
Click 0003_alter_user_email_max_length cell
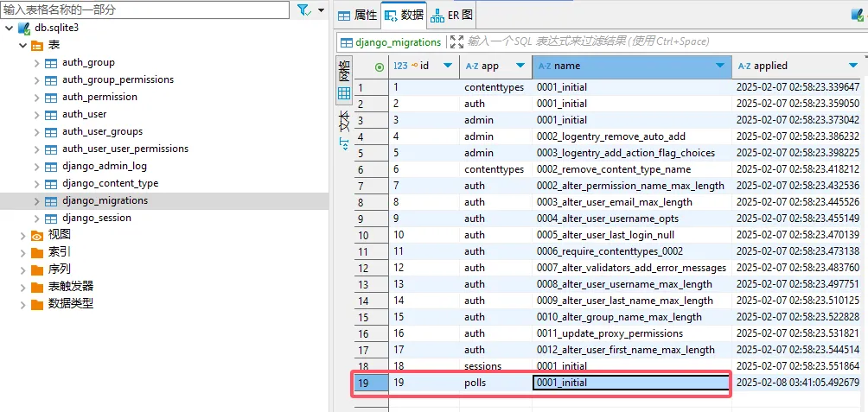pos(632,202)
